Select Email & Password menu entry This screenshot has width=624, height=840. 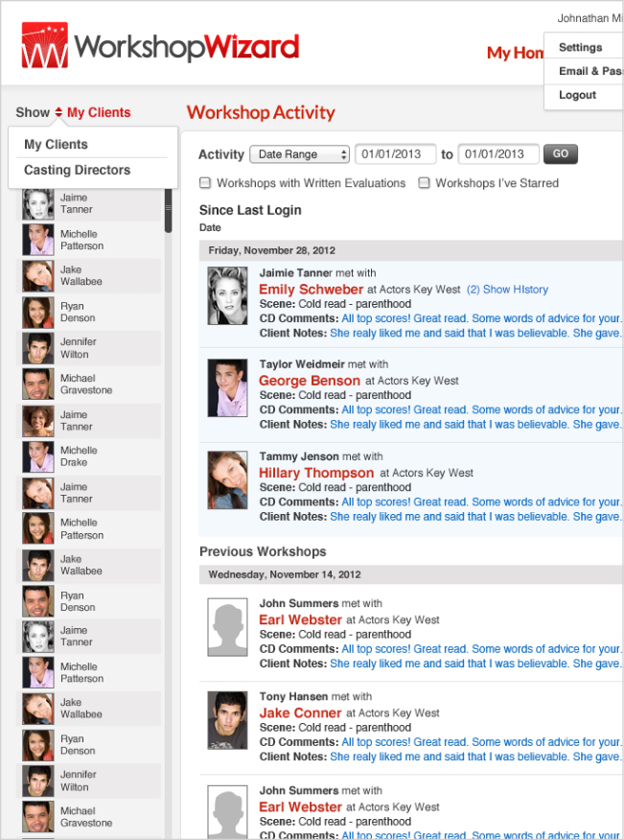tap(590, 71)
